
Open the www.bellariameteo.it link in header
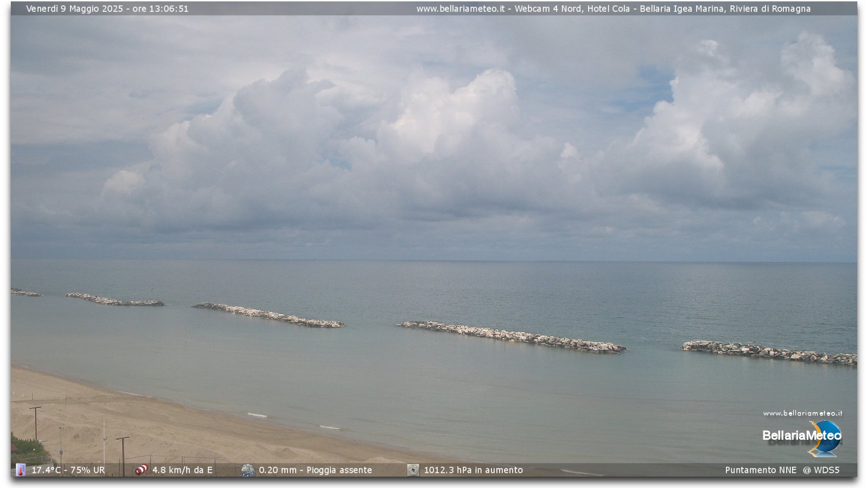461,9
